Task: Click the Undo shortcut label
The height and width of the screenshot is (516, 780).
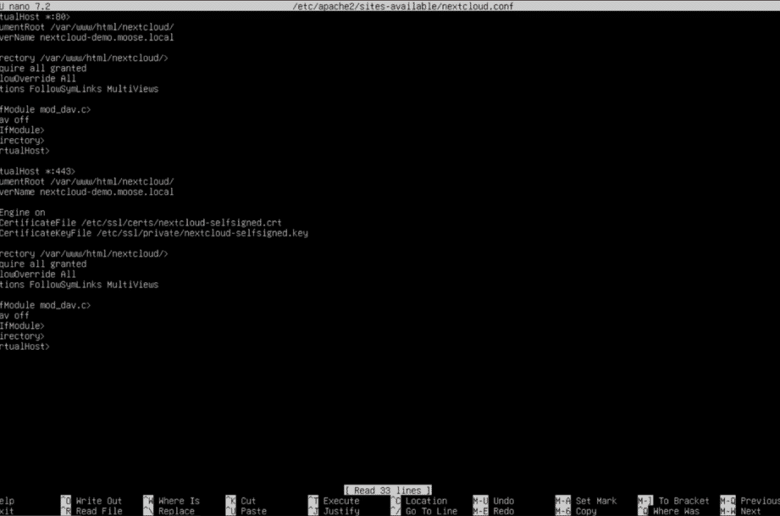Action: click(503, 501)
